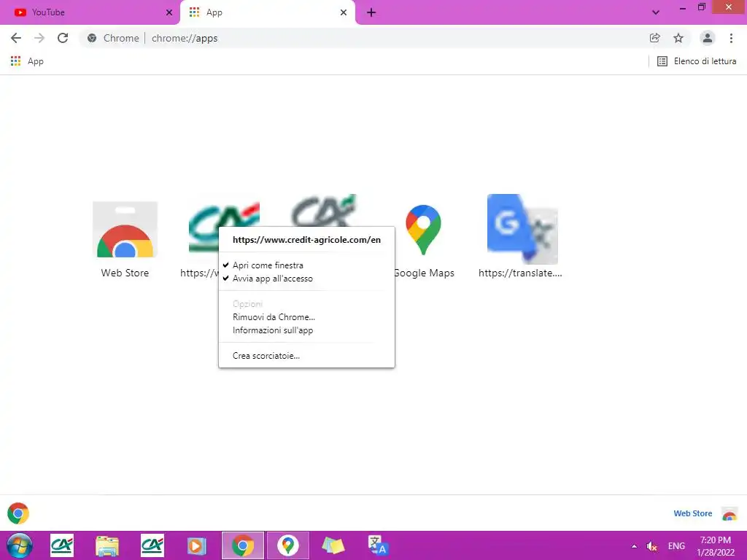This screenshot has height=560, width=747.
Task: Open the reading list (Elenco di lettura)
Action: (x=697, y=61)
